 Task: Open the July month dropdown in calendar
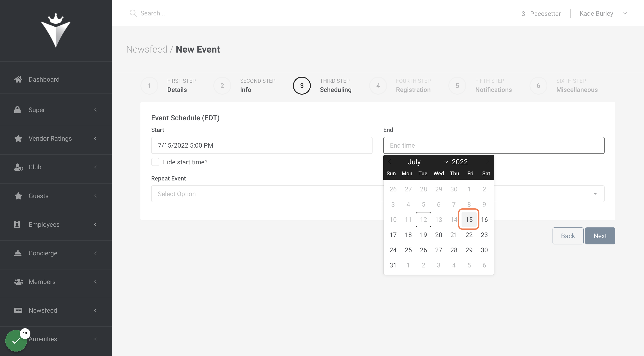(x=428, y=162)
